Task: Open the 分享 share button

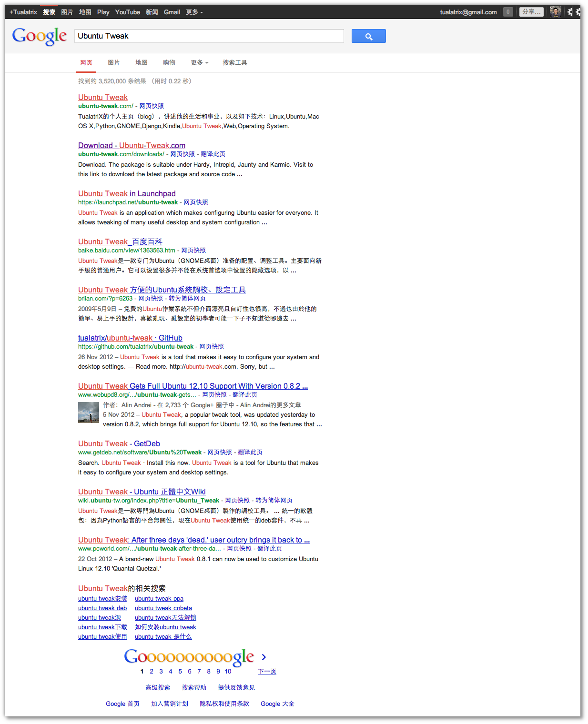Action: tap(531, 11)
